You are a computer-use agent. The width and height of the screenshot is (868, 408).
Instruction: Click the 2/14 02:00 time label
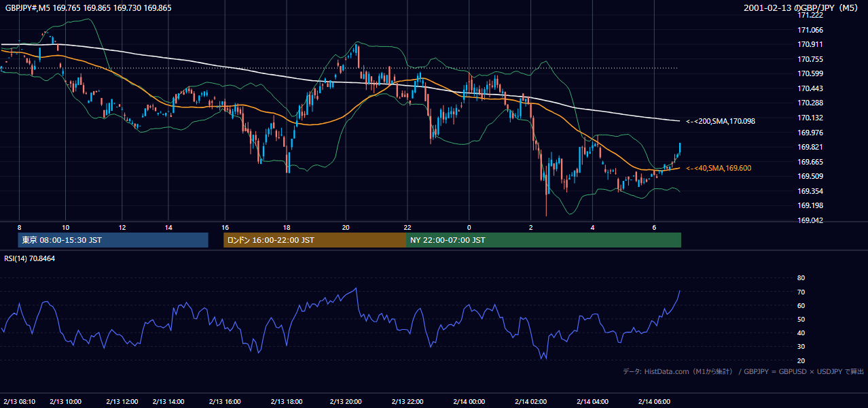[530, 401]
